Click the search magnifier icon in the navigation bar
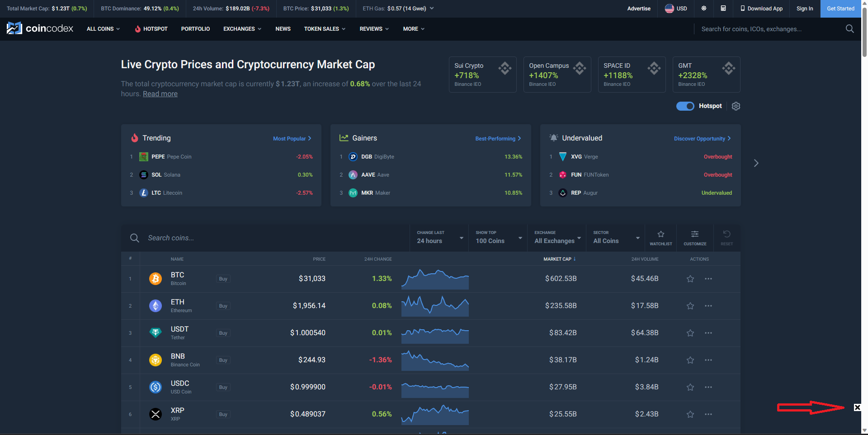 pyautogui.click(x=849, y=28)
